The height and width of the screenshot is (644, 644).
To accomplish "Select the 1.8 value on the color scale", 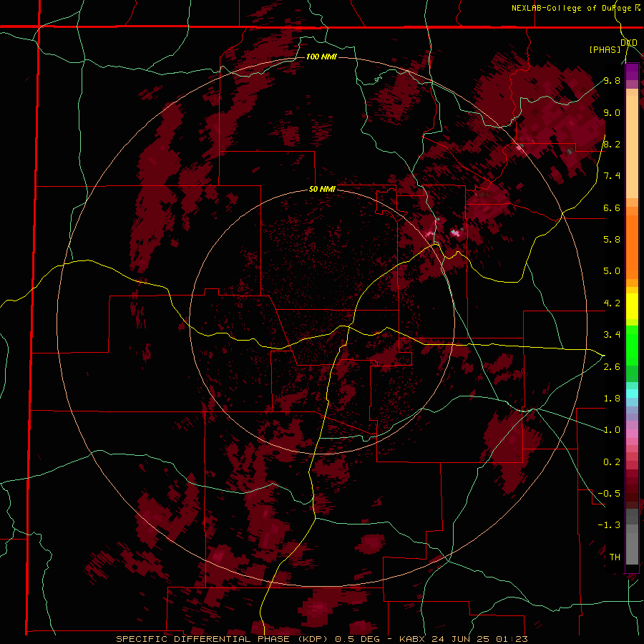I will coord(612,399).
